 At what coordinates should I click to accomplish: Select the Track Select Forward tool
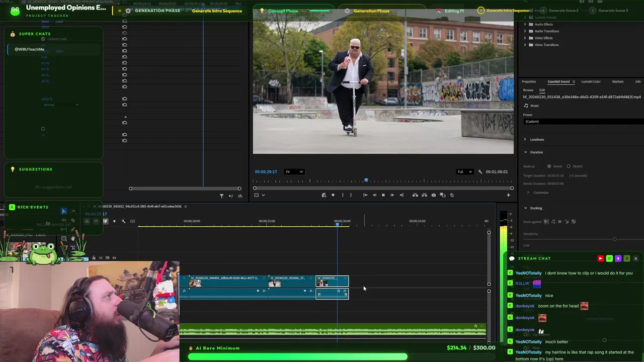(x=73, y=211)
